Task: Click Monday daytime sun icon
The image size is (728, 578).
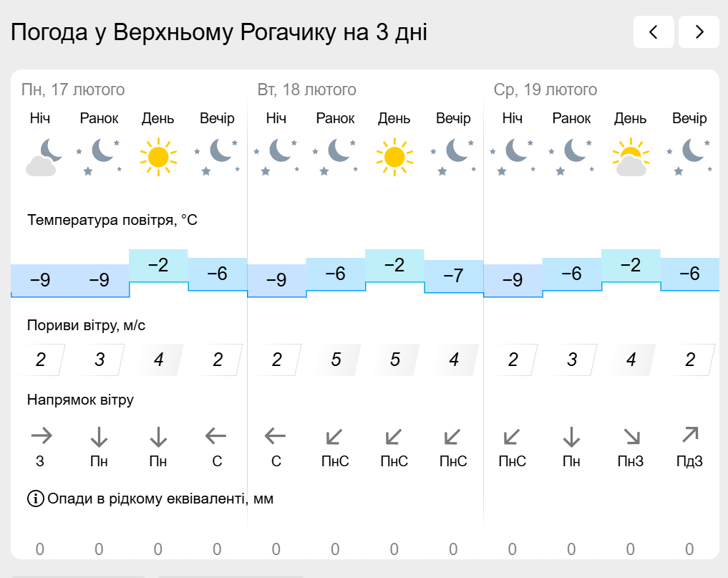Action: point(158,157)
